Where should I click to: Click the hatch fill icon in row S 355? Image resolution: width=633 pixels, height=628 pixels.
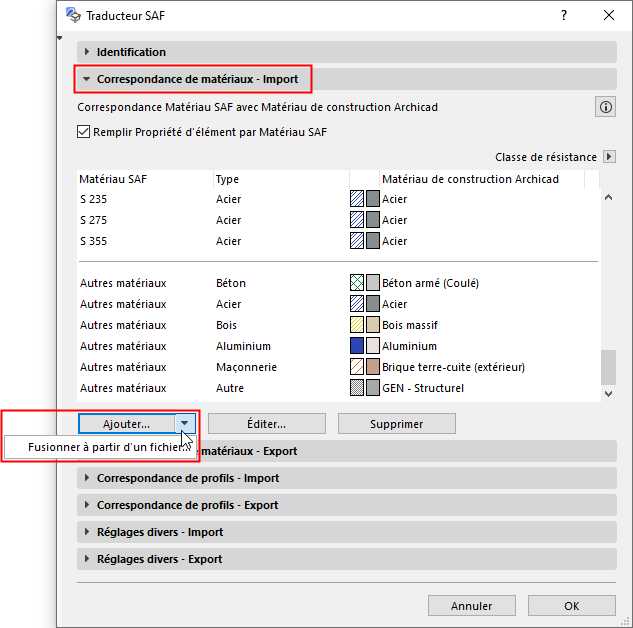pyautogui.click(x=357, y=241)
